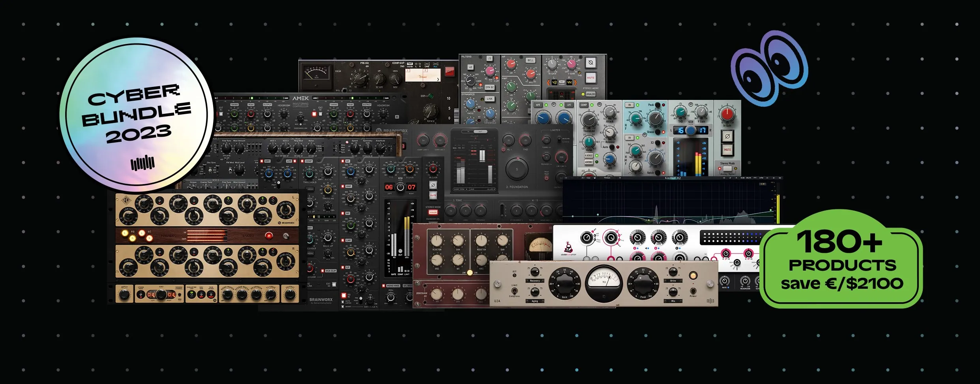Click the Cyber Bundle 2023 round badge

(137, 115)
